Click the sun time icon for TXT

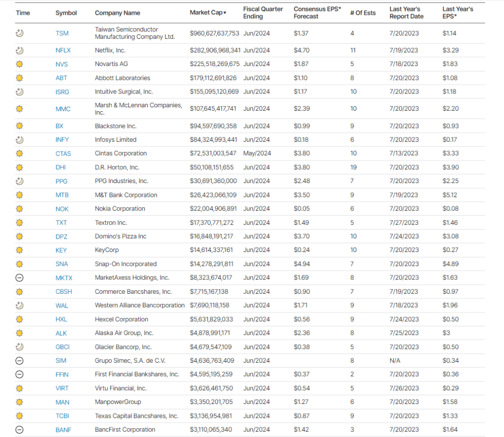(x=19, y=222)
